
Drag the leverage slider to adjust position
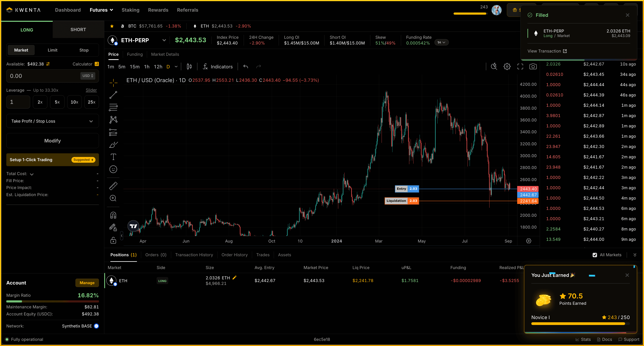[91, 90]
